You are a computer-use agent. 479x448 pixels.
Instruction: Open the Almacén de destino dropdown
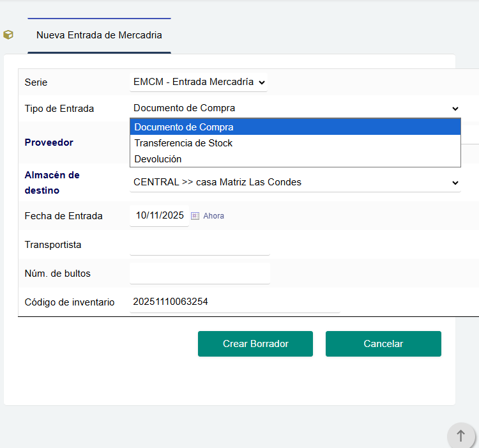click(x=295, y=182)
